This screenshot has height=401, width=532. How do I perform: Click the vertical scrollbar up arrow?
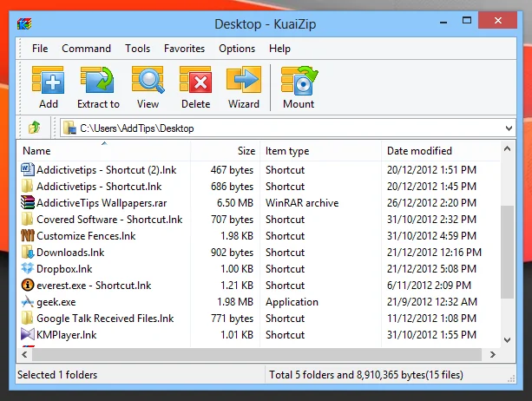click(x=507, y=148)
